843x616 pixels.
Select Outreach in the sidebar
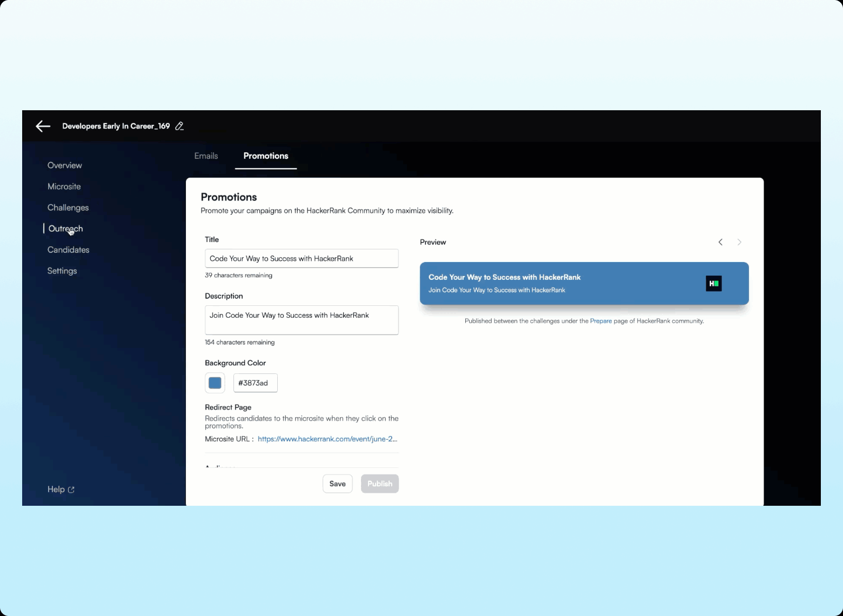[66, 229]
